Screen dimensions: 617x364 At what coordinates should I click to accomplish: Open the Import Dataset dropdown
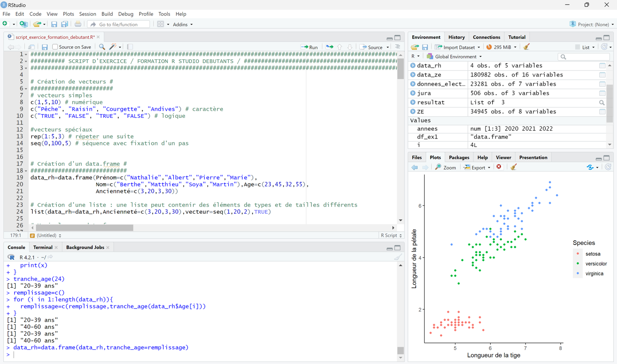coord(457,47)
